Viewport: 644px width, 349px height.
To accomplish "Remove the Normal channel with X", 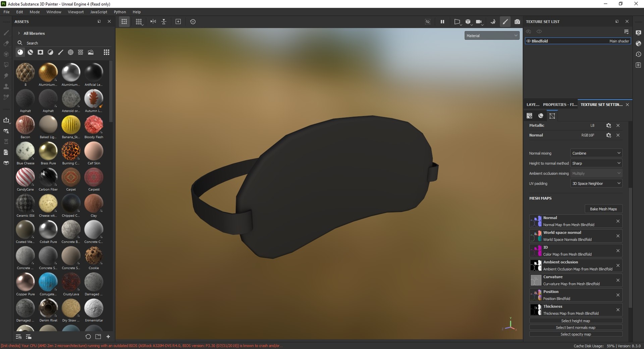I will tap(618, 135).
